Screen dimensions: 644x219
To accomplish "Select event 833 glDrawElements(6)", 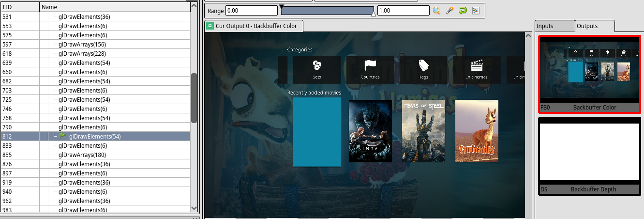I will coord(95,146).
